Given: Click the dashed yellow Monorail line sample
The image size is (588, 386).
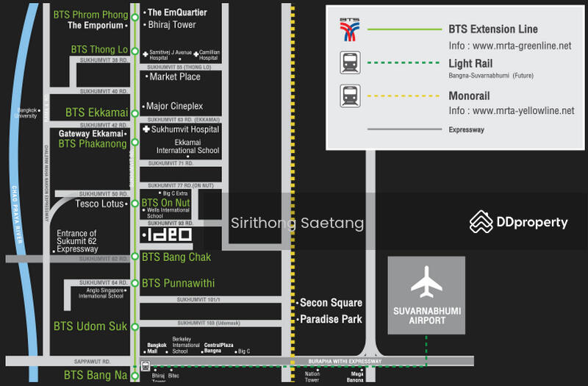Looking at the screenshot, I should tap(404, 96).
